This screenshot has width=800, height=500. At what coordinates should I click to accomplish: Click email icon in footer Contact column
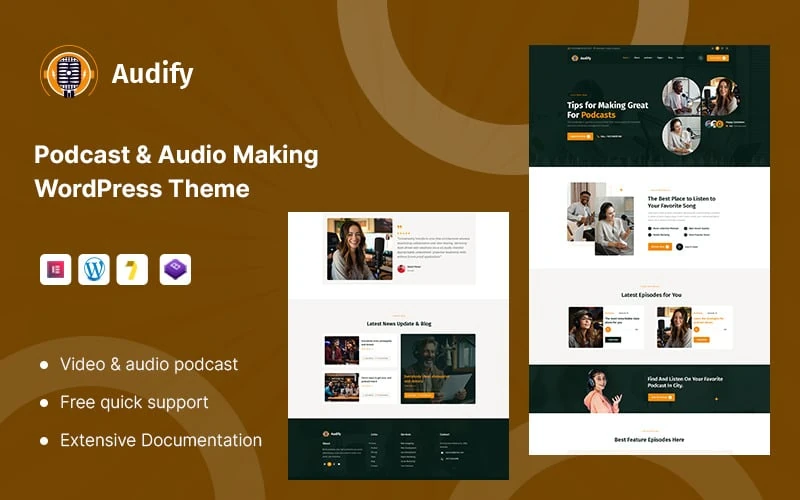[x=442, y=453]
